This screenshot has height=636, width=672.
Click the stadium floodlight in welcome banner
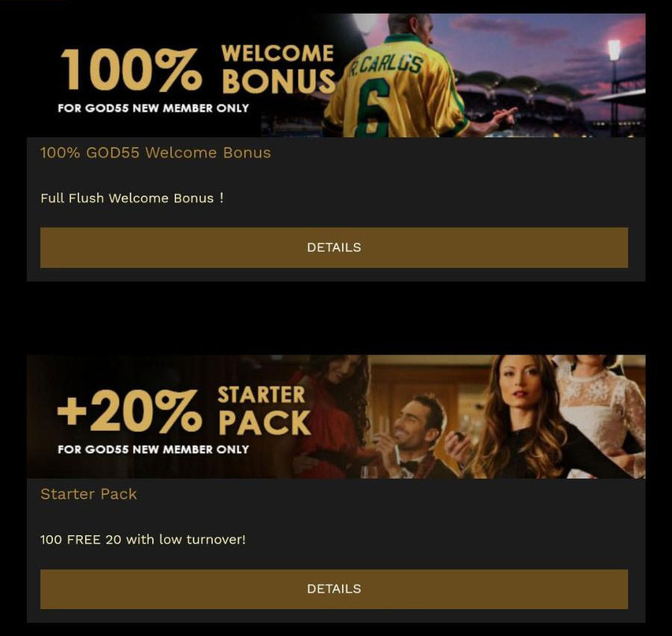click(615, 50)
